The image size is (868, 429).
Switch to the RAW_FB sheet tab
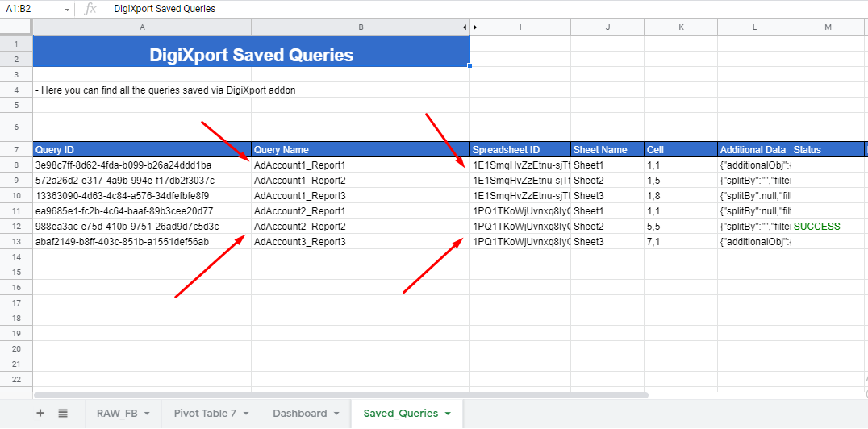pyautogui.click(x=117, y=414)
